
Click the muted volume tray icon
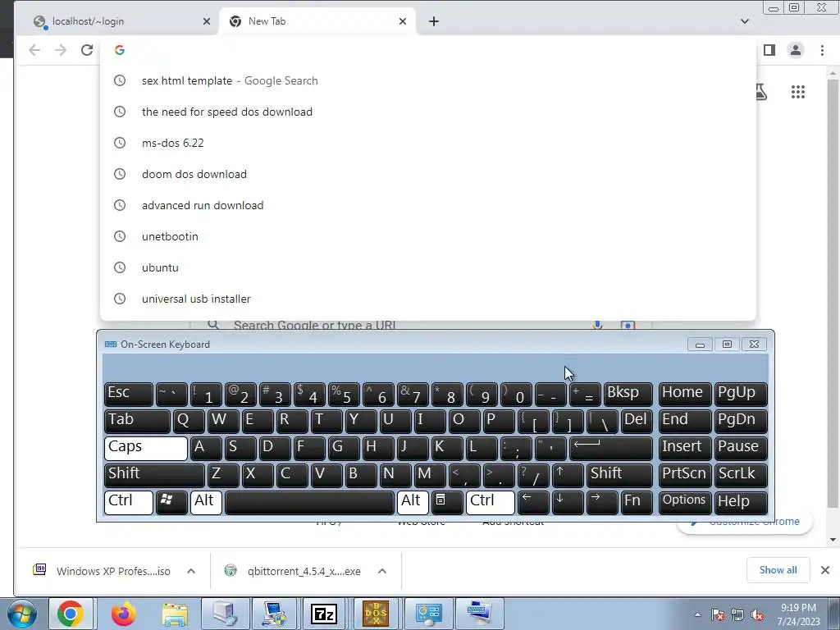(x=757, y=614)
